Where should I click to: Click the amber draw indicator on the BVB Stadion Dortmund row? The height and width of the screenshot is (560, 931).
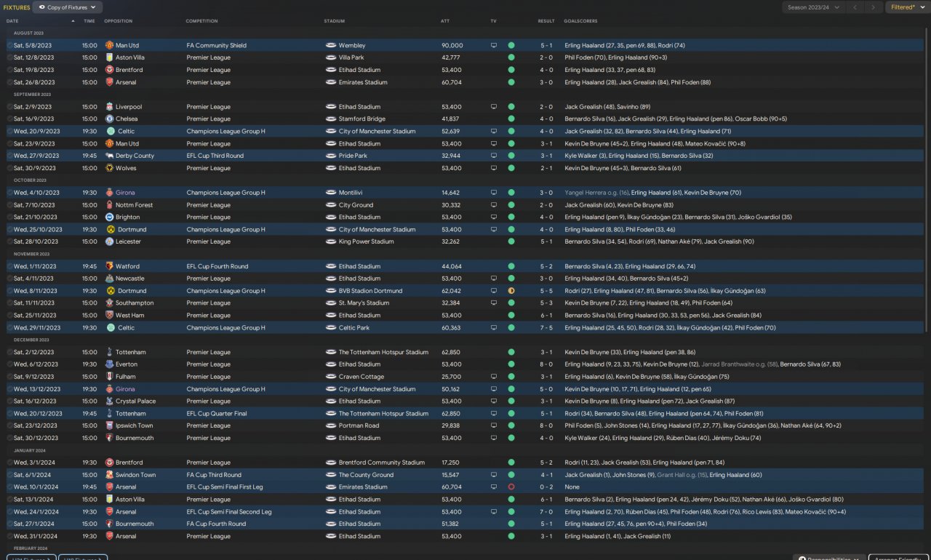[x=511, y=291]
